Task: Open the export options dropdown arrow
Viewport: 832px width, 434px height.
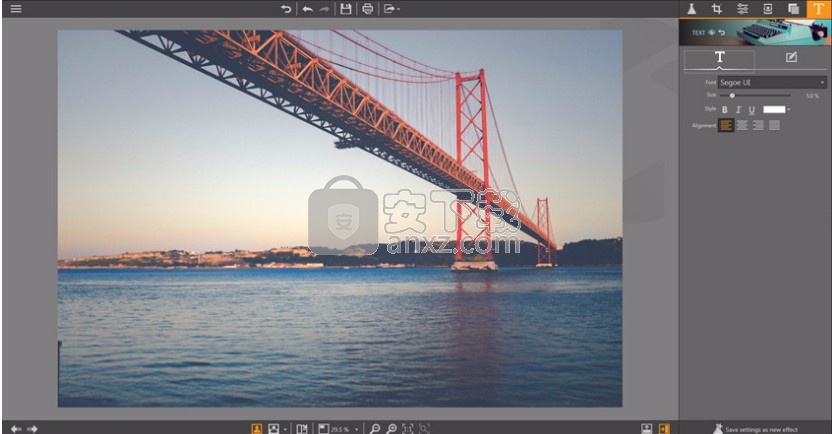Action: 398,9
